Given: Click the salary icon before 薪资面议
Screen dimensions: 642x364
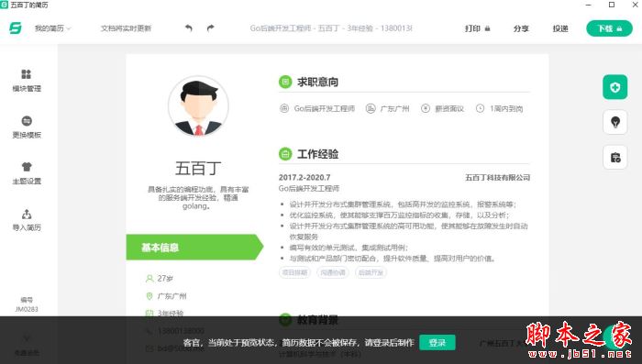Looking at the screenshot, I should (x=426, y=108).
